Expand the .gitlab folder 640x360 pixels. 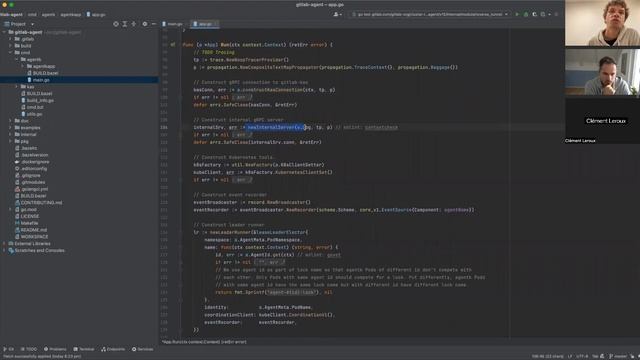click(x=11, y=39)
